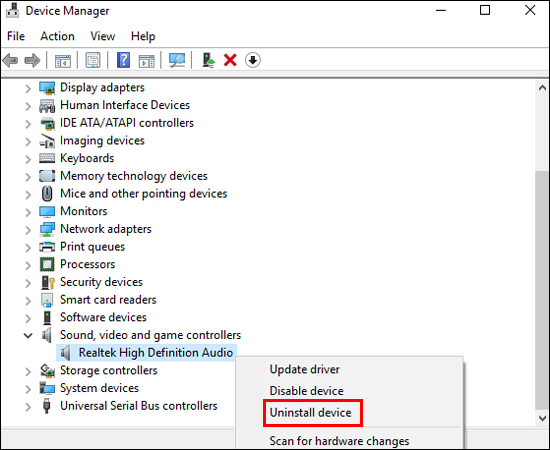Select Mice and other pointing devices label
Image resolution: width=550 pixels, height=450 pixels.
click(144, 194)
